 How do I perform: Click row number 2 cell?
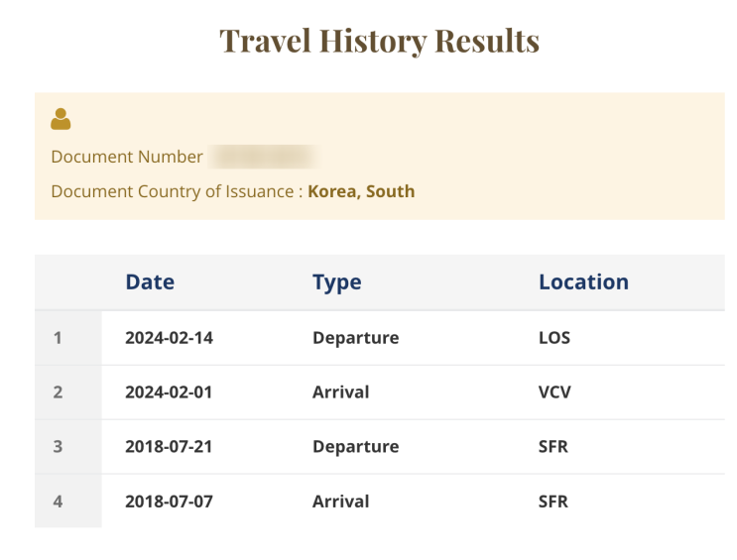[x=58, y=392]
